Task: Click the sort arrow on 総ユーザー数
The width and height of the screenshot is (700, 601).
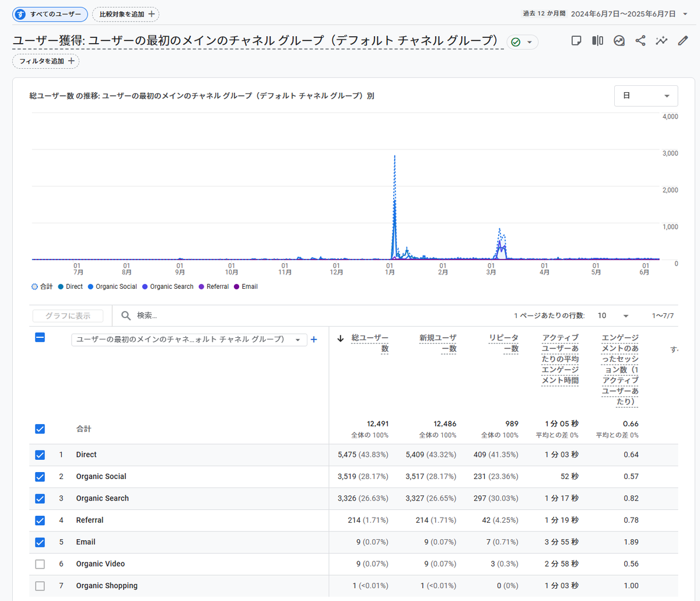Action: (x=341, y=338)
